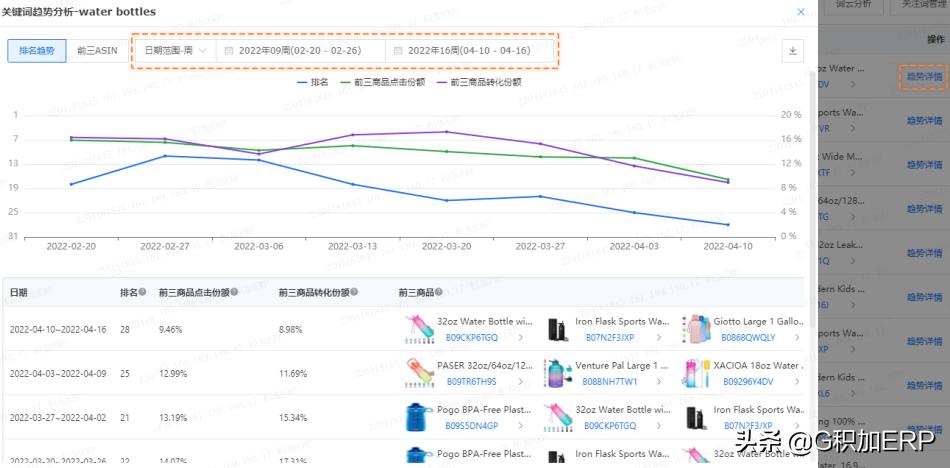The height and width of the screenshot is (468, 950).
Task: Click the 2022-03-13 data point on chart
Action: (x=354, y=184)
